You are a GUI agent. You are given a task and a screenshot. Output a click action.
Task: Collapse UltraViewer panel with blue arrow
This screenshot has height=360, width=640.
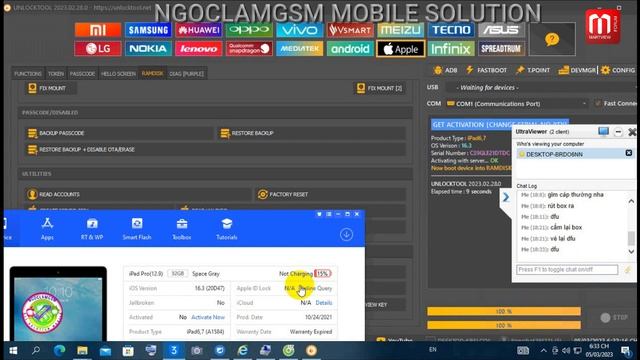click(506, 197)
